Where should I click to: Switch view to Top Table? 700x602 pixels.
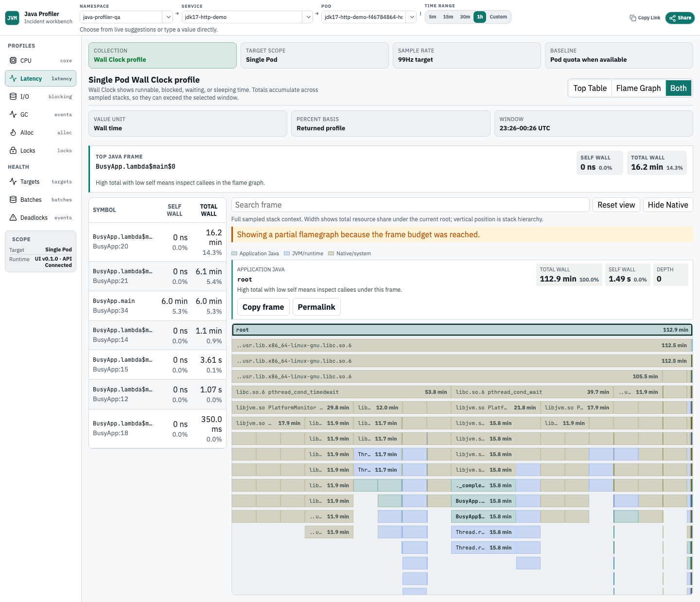coord(590,88)
